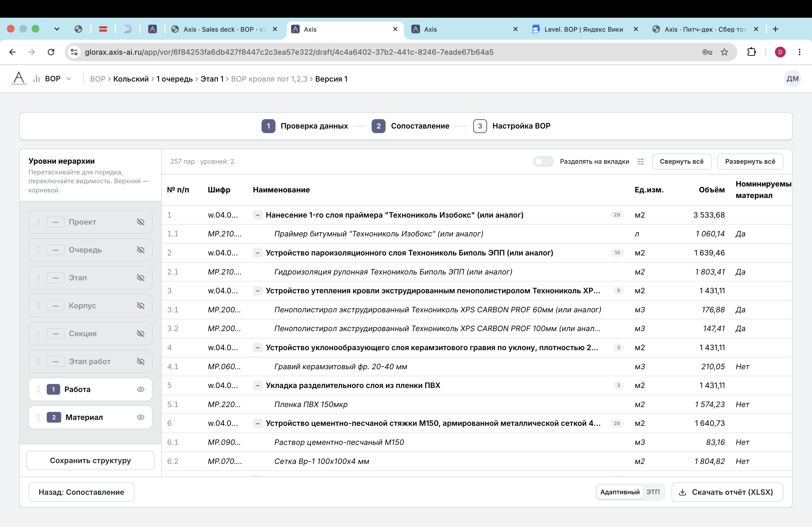Click the browser address bar URL
812x527 pixels.
pyautogui.click(x=289, y=52)
